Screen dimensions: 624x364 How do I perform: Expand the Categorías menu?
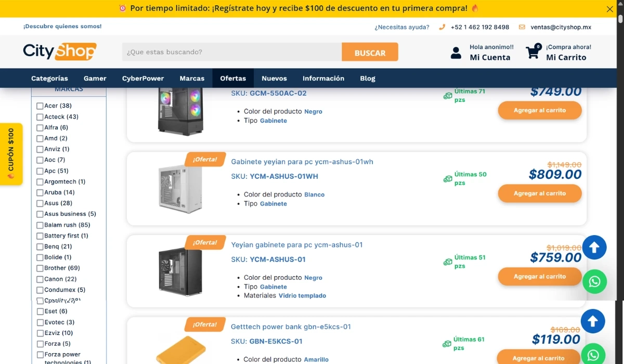[x=49, y=79]
